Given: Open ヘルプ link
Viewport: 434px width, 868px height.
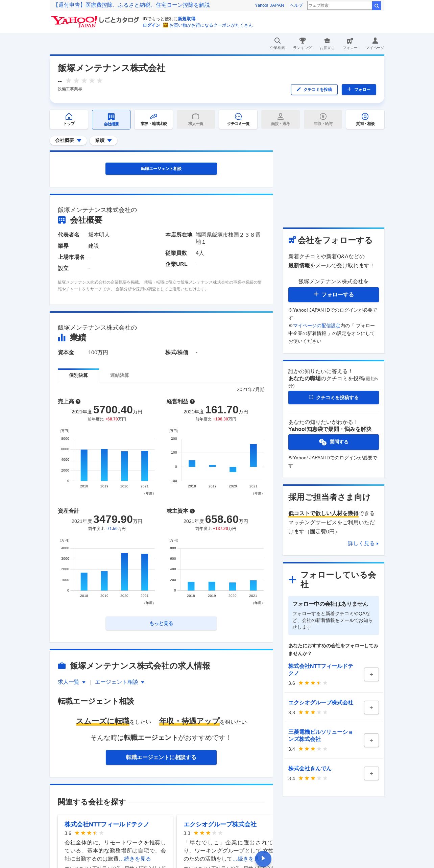Looking at the screenshot, I should coord(296,5).
